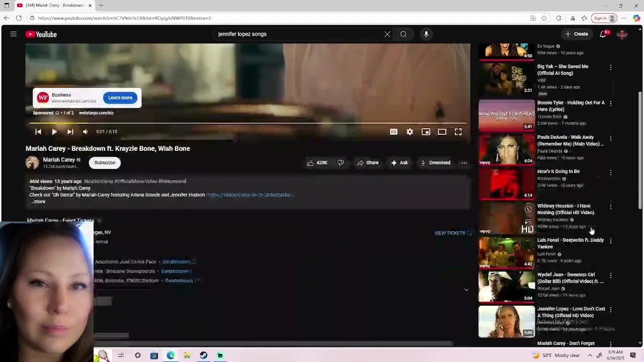Refresh the browser page
Viewport: 644px width, 362px height.
[19, 18]
